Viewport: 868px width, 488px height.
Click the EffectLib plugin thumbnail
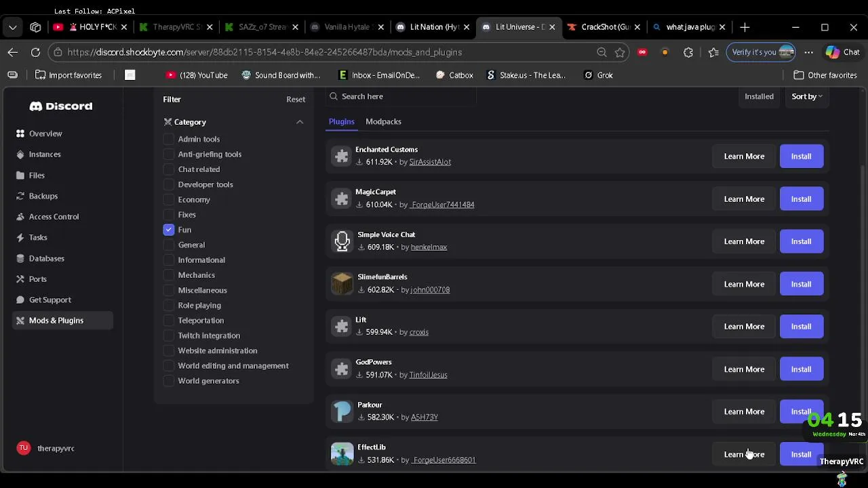pyautogui.click(x=342, y=453)
